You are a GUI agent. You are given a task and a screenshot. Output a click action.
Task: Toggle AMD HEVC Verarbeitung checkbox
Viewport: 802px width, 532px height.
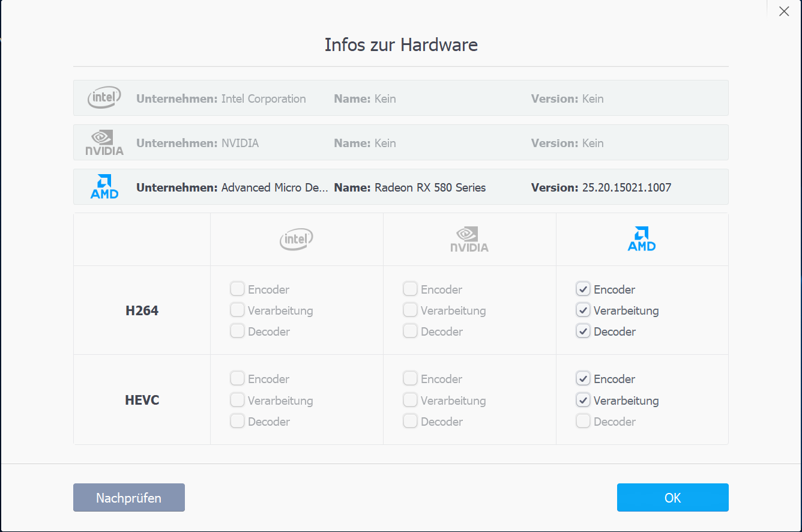tap(583, 401)
